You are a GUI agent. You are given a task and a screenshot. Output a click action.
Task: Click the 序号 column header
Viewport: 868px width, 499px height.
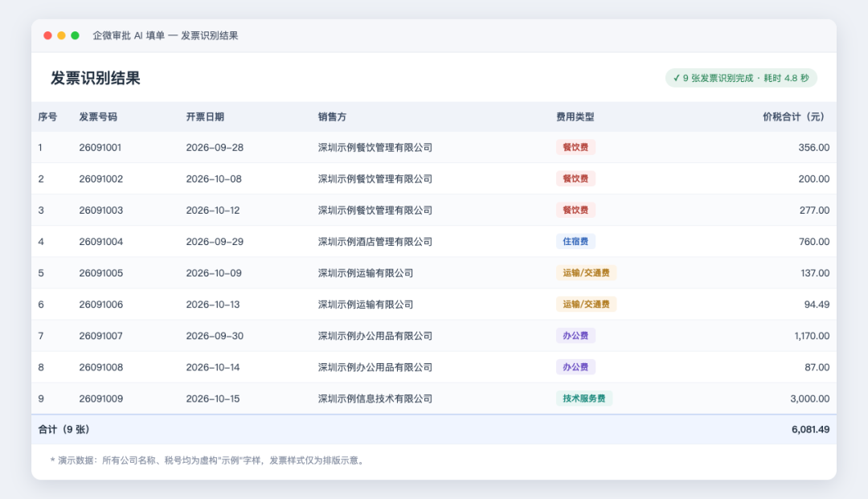(x=47, y=117)
